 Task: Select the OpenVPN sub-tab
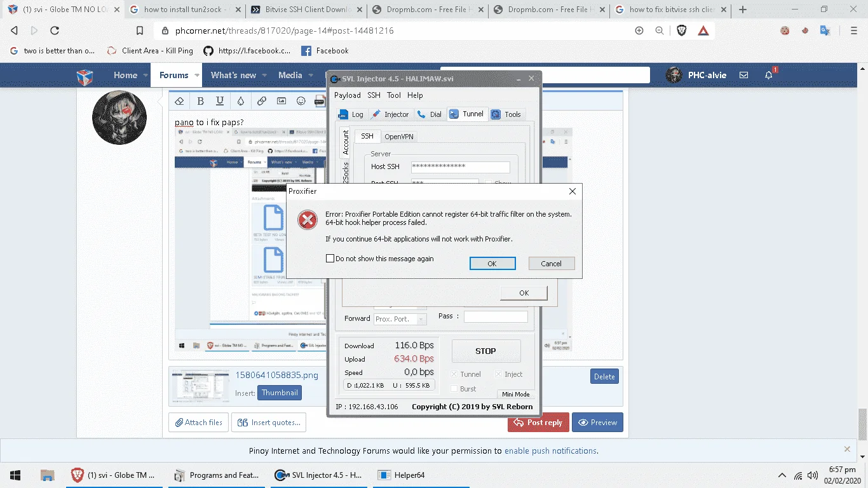400,137
